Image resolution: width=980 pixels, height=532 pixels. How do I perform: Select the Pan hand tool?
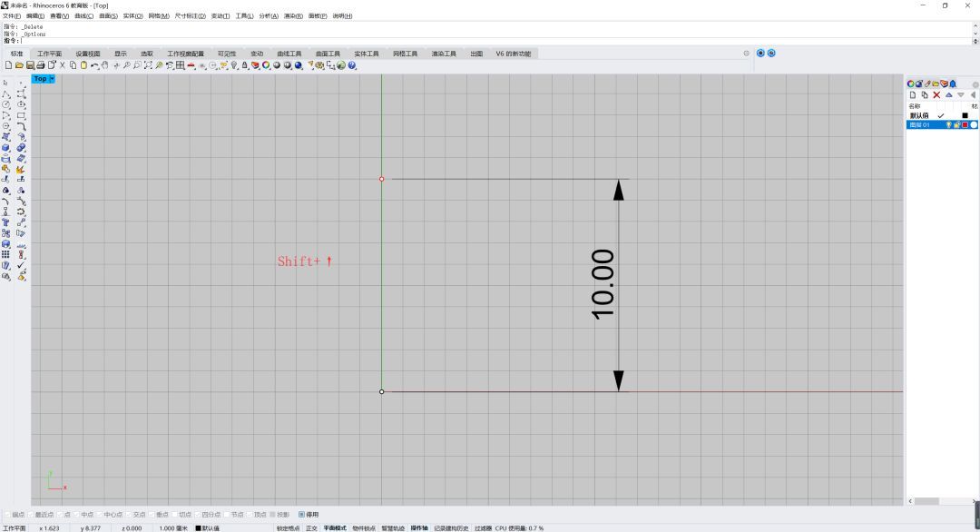click(x=105, y=65)
